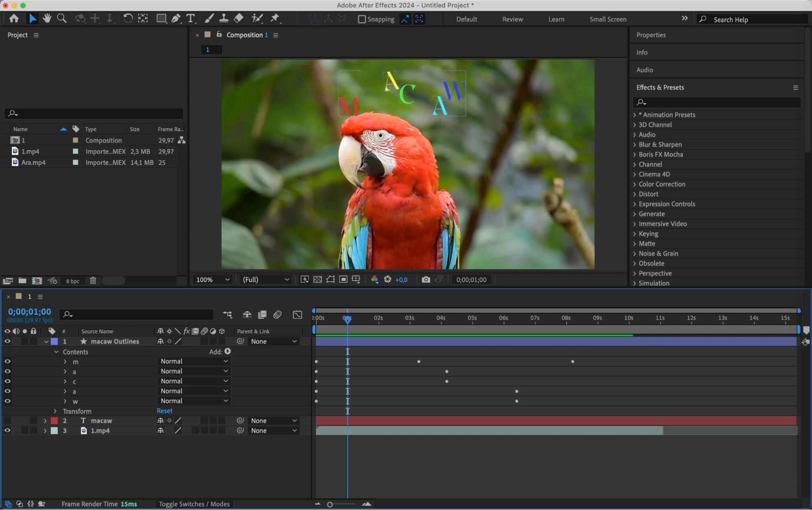Viewport: 812px width, 510px height.
Task: Select the Zoom tool in toolbar
Action: tap(62, 18)
